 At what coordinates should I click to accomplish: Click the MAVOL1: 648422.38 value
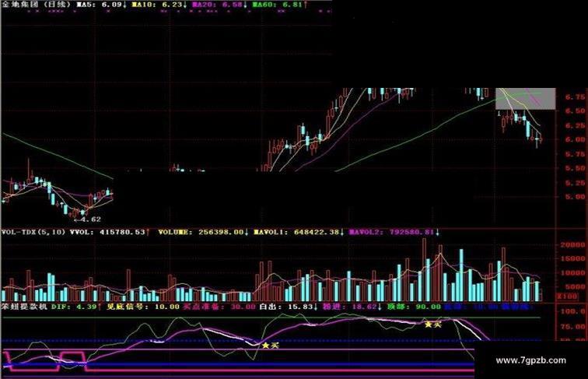(299, 232)
